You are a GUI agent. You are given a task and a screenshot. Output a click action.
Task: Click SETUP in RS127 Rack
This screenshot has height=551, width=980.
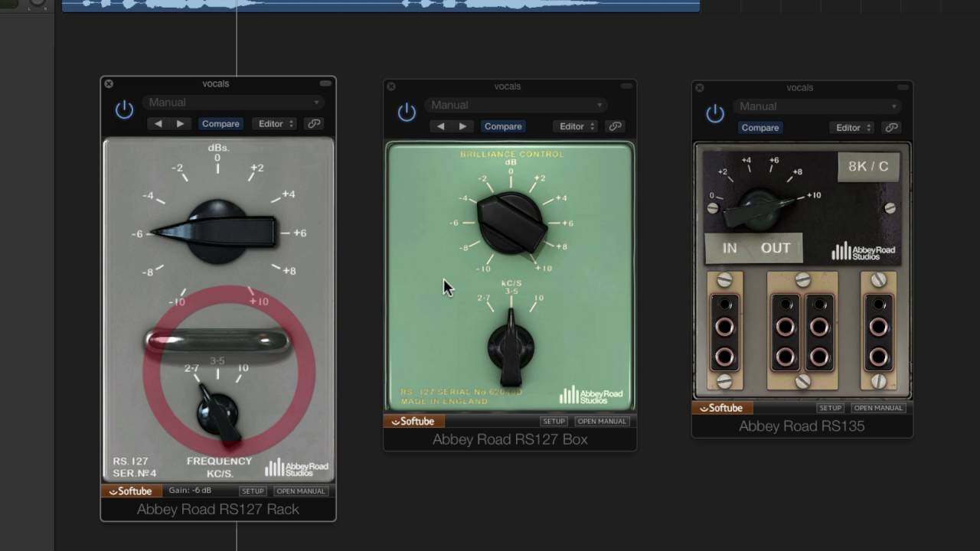pyautogui.click(x=253, y=491)
